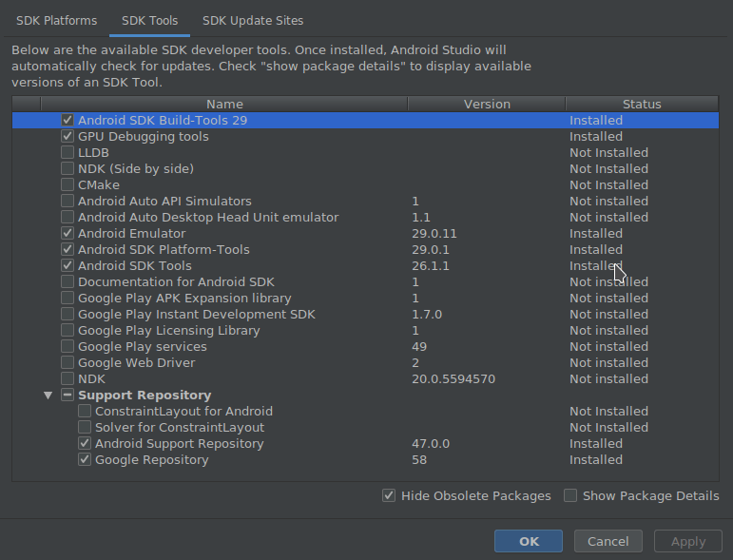Viewport: 733px width, 560px height.
Task: Click version 26.1.1 cell
Action: pyautogui.click(x=431, y=265)
